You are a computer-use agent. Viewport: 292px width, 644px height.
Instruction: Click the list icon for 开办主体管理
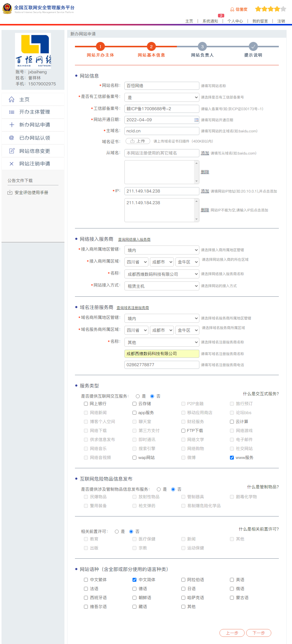pos(12,112)
